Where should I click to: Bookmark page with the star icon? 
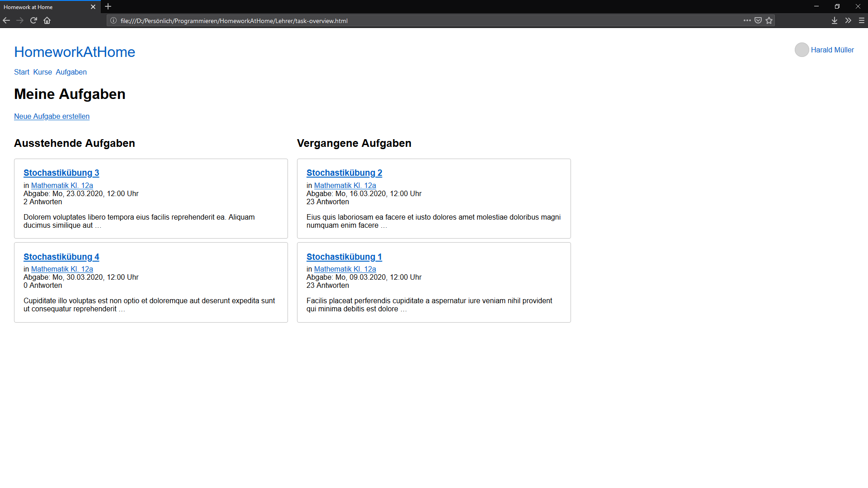[769, 20]
